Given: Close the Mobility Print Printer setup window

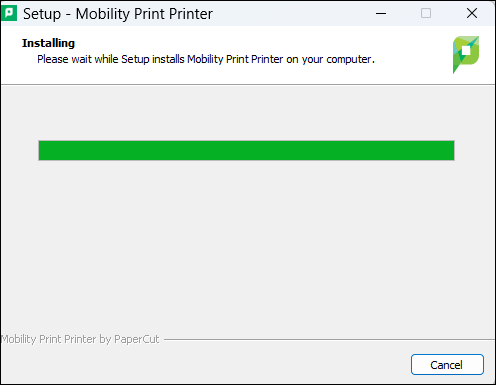Looking at the screenshot, I should pos(472,13).
